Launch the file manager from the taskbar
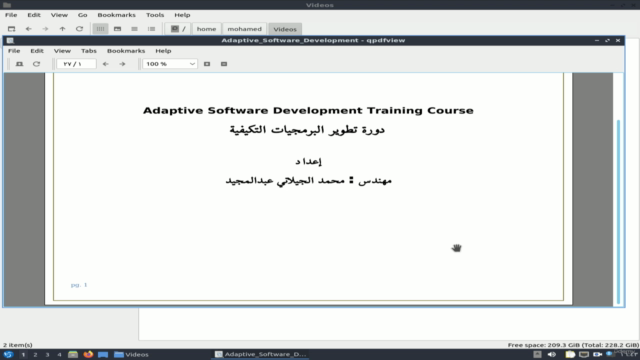The image size is (640, 360). point(73,354)
